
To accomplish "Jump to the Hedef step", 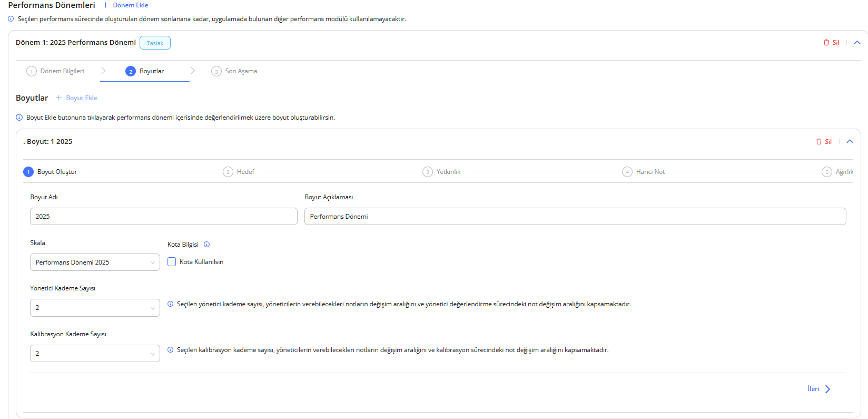I will point(239,172).
